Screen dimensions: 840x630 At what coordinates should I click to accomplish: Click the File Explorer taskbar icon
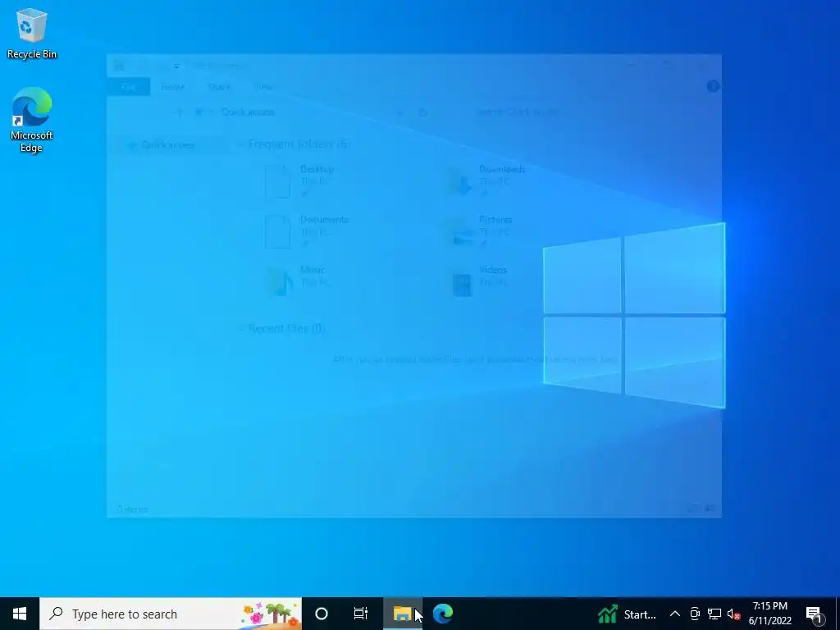pyautogui.click(x=402, y=614)
